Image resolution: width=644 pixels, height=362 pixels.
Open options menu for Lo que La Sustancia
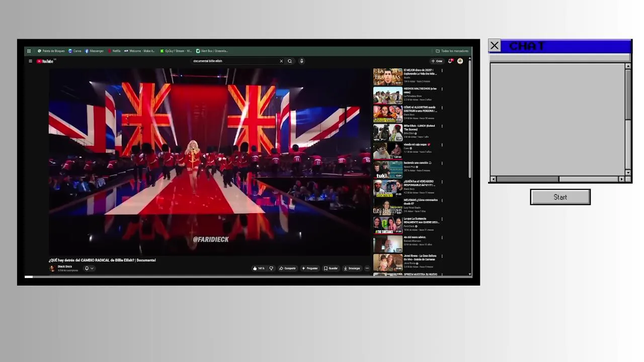pos(442,219)
